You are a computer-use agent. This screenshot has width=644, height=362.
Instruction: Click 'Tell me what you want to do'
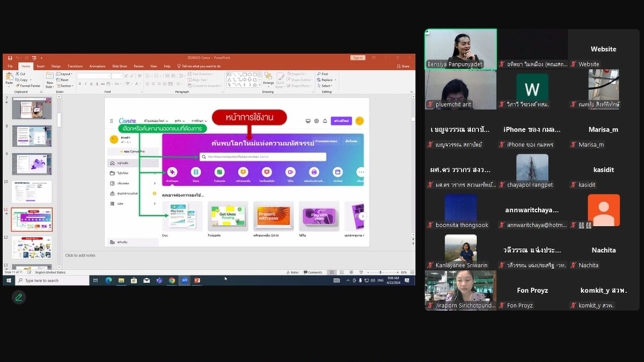click(199, 66)
